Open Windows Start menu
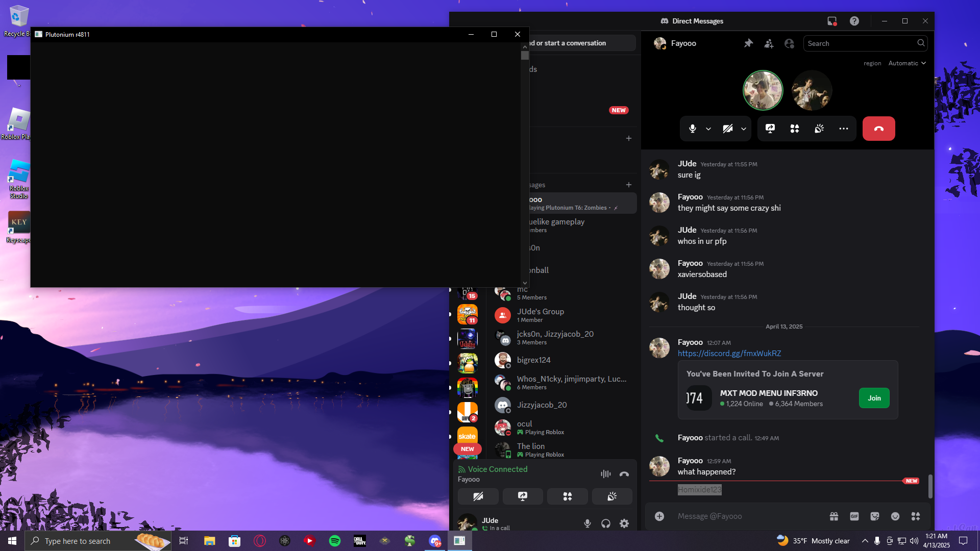This screenshot has height=551, width=980. (12, 541)
